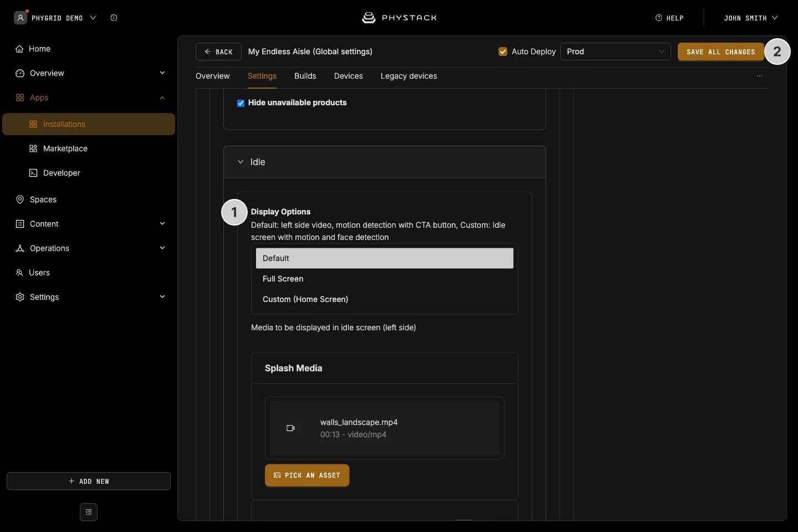Screen dimensions: 798x532
Task: Click the sidebar collapse icon at bottom
Action: 89,512
